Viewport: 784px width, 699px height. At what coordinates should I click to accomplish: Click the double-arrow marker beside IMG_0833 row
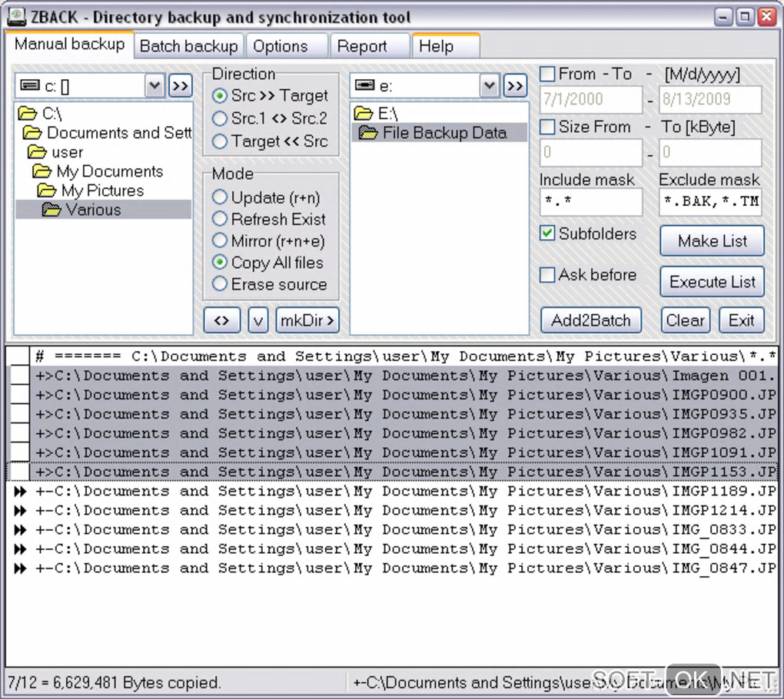pos(20,529)
